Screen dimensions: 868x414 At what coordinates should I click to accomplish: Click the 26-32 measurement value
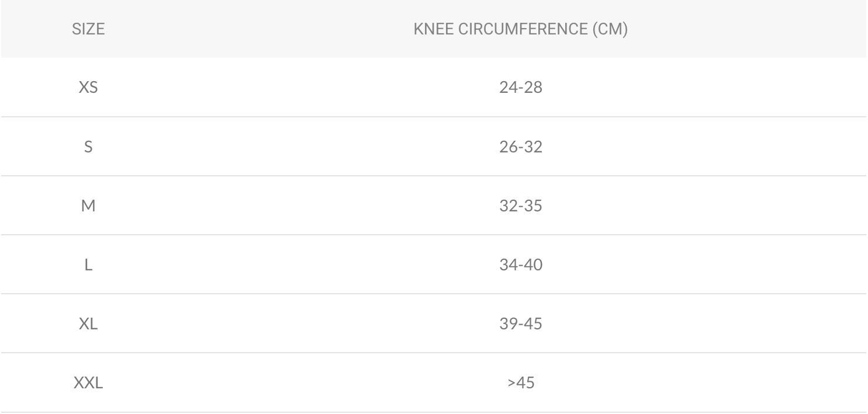click(521, 147)
